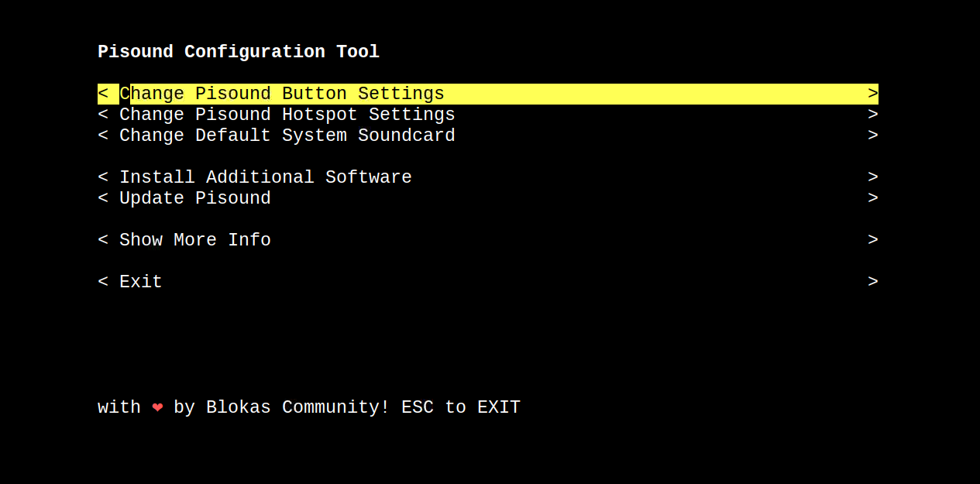Screen dimensions: 980x484
Task: Click right arrow on Exit row
Action: click(873, 282)
